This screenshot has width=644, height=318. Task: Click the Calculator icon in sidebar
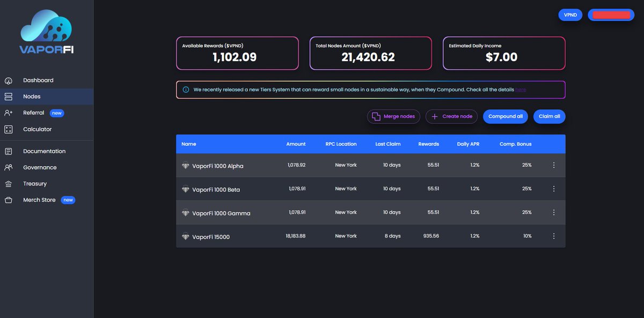click(x=8, y=129)
